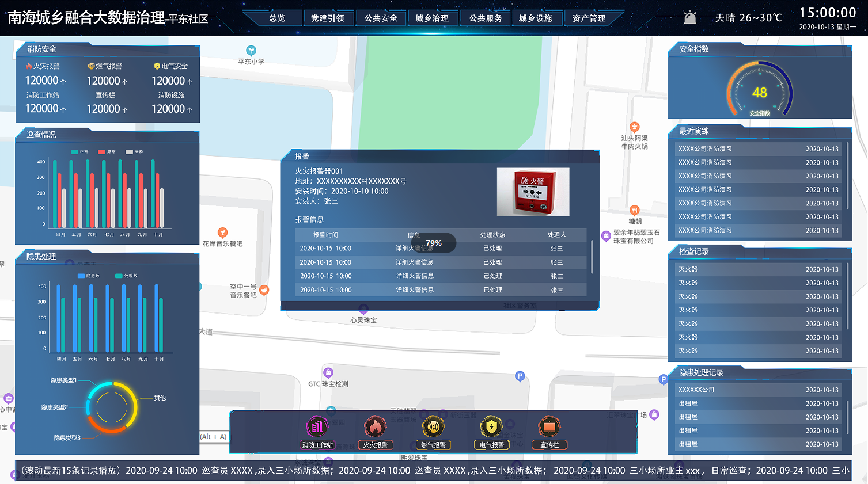The image size is (868, 484).
Task: Click the alarm bell icon beside the weather
Action: point(690,18)
